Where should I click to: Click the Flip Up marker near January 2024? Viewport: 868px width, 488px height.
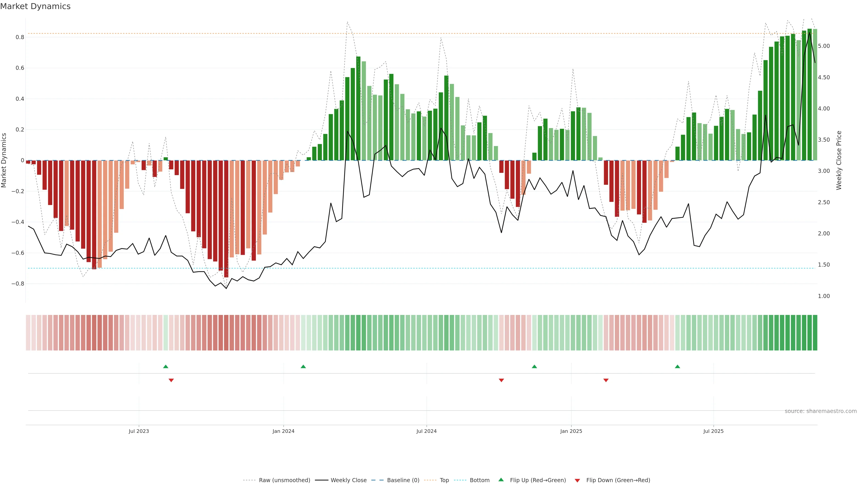[303, 366]
